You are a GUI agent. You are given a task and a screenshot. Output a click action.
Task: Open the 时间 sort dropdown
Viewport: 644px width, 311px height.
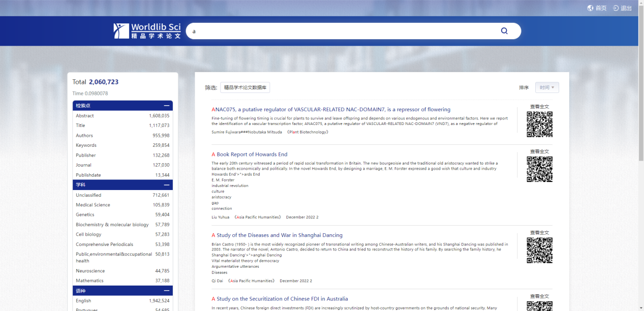(x=547, y=87)
